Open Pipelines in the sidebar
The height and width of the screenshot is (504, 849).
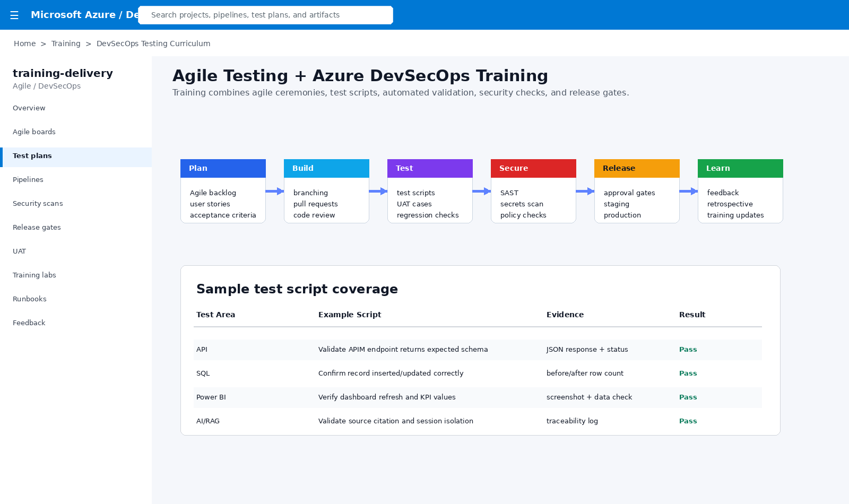(x=76, y=180)
